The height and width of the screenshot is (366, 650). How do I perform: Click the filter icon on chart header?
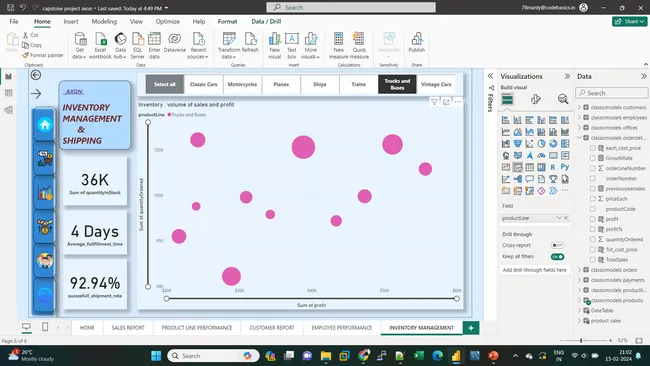(x=434, y=102)
